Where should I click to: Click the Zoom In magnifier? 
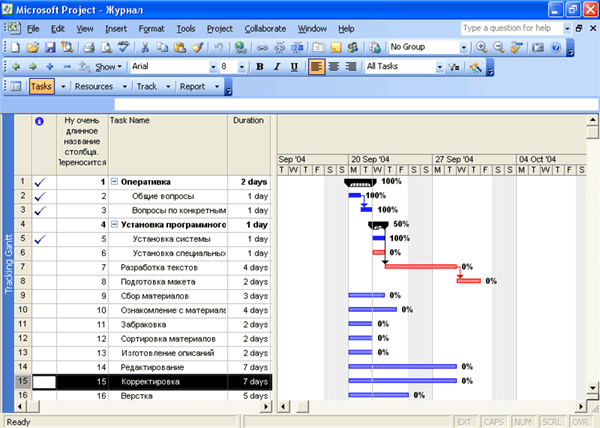pyautogui.click(x=481, y=47)
